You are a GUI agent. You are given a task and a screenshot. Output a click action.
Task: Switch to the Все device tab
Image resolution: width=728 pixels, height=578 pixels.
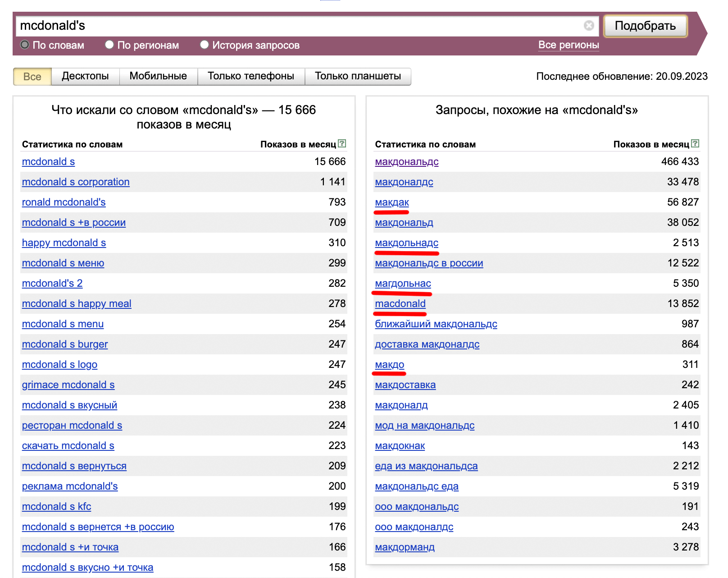(32, 77)
